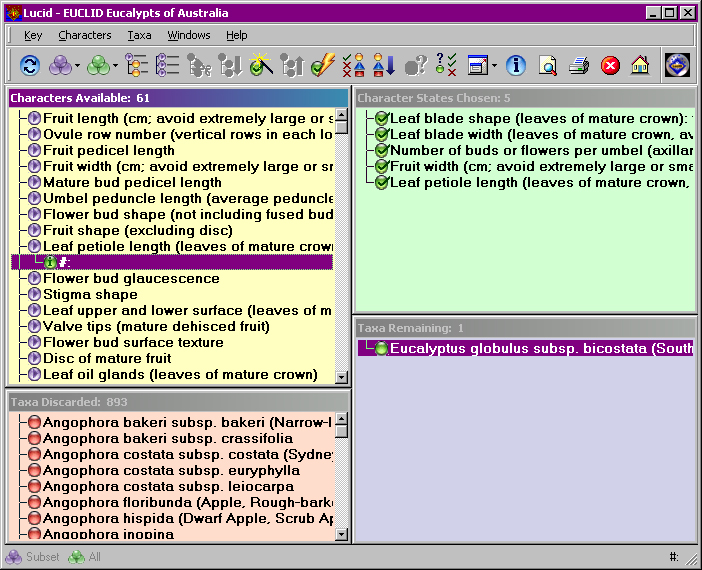The height and width of the screenshot is (570, 702).
Task: Select Leaf oil glands character
Action: pyautogui.click(x=180, y=374)
